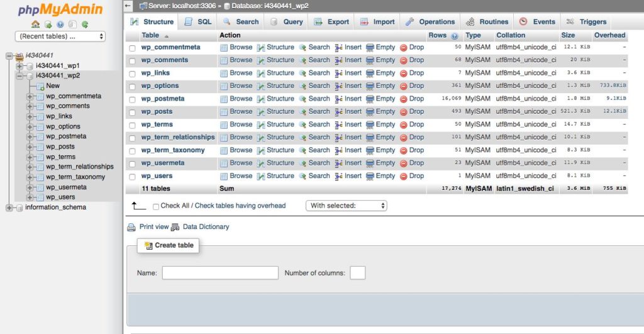Enable the Check All checkbox
The image size is (644, 334).
(156, 207)
